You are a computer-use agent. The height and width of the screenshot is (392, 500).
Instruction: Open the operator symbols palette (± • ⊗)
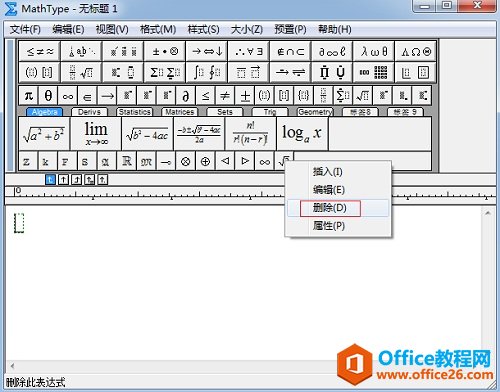(165, 51)
